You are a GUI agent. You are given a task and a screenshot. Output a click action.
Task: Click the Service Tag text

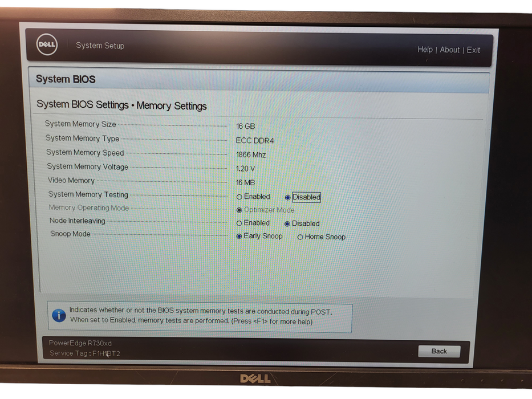pyautogui.click(x=85, y=353)
